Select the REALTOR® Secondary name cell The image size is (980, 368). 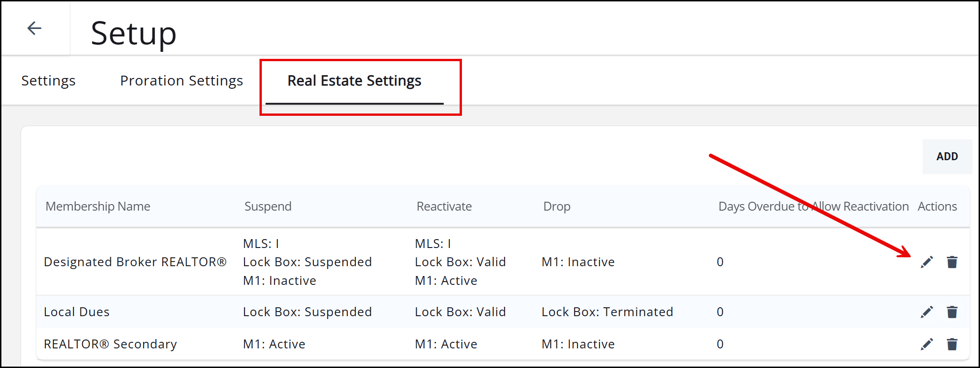point(110,344)
